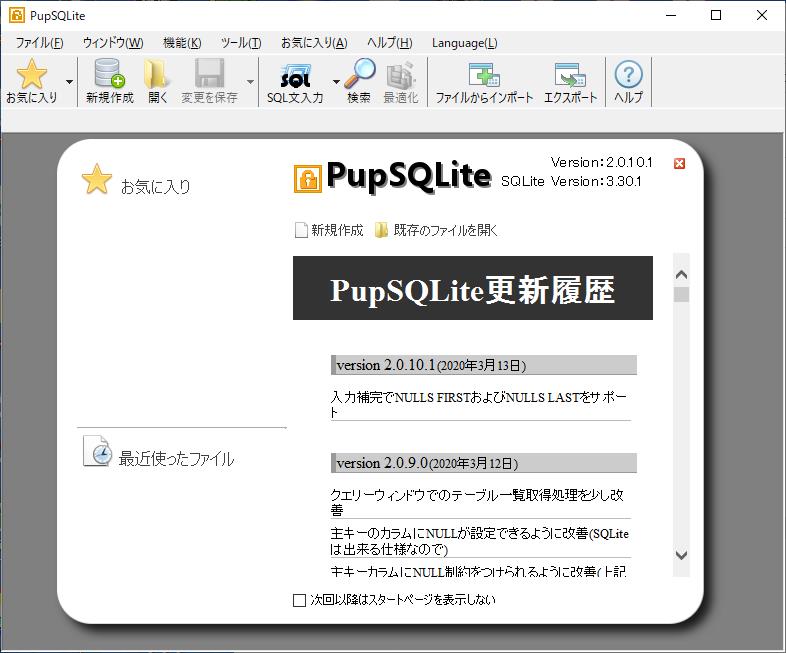Screen dimensions: 786x653
Task: Maximize the PupSQLite window
Action: click(x=716, y=15)
